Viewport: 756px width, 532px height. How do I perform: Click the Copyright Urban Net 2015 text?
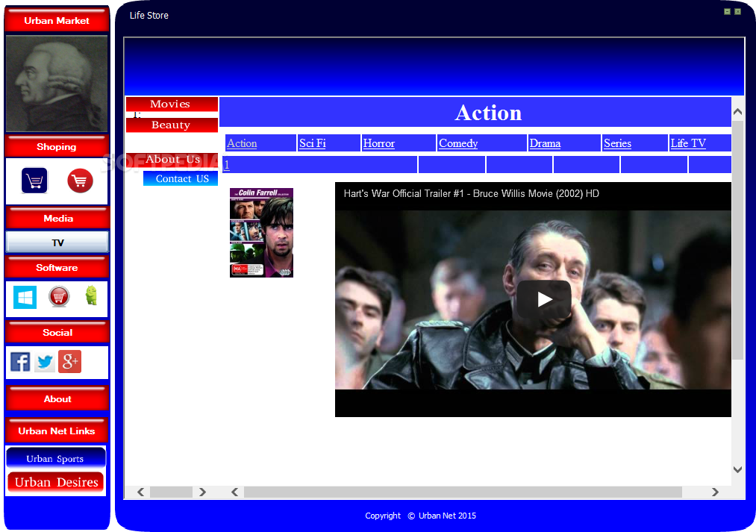(420, 516)
